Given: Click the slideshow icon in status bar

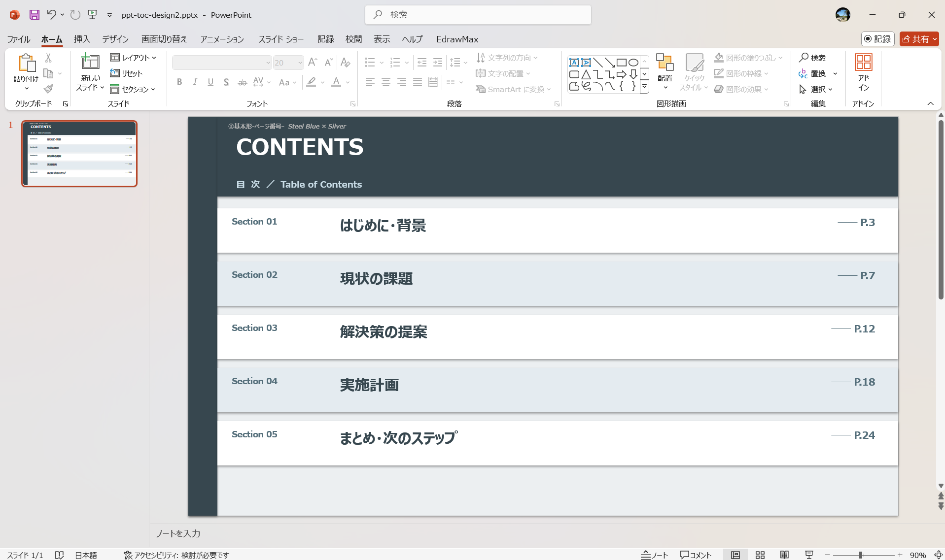Looking at the screenshot, I should click(809, 555).
